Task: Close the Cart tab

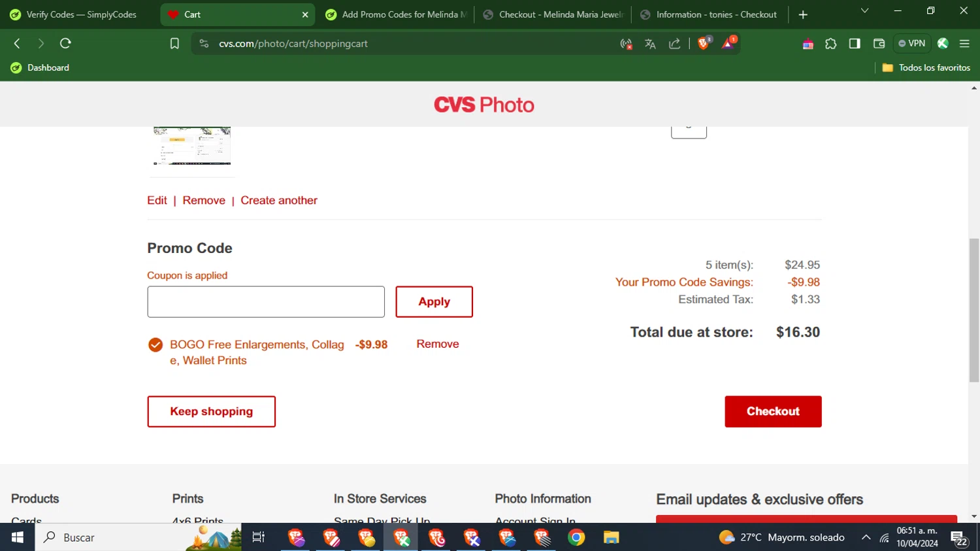Action: pos(304,14)
